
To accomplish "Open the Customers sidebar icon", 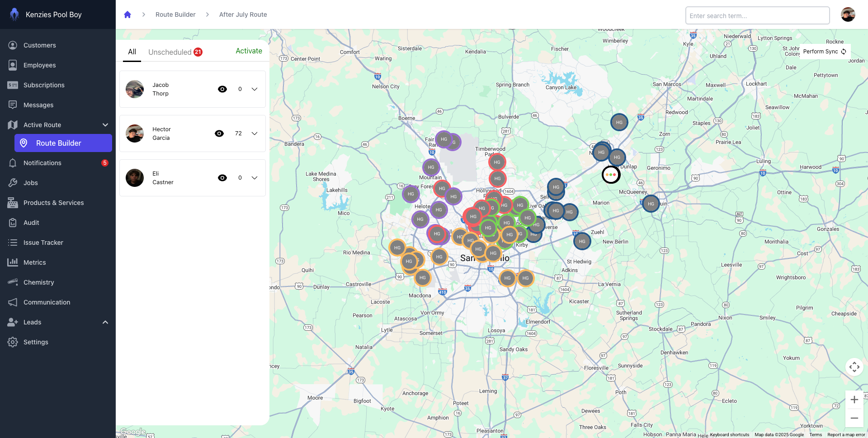I will (x=13, y=45).
